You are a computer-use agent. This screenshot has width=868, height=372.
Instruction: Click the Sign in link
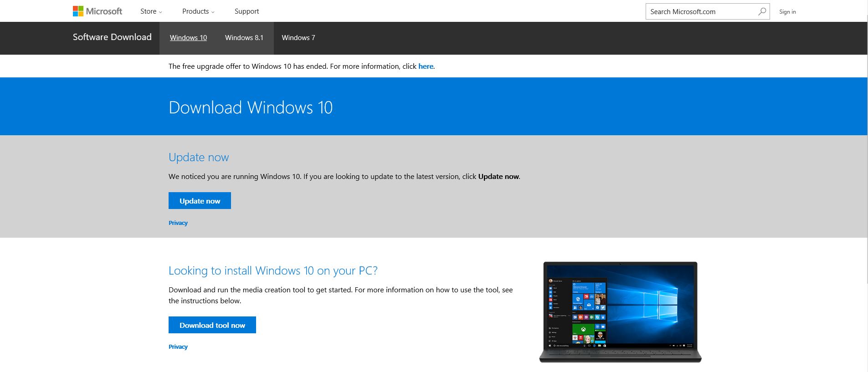(x=787, y=12)
